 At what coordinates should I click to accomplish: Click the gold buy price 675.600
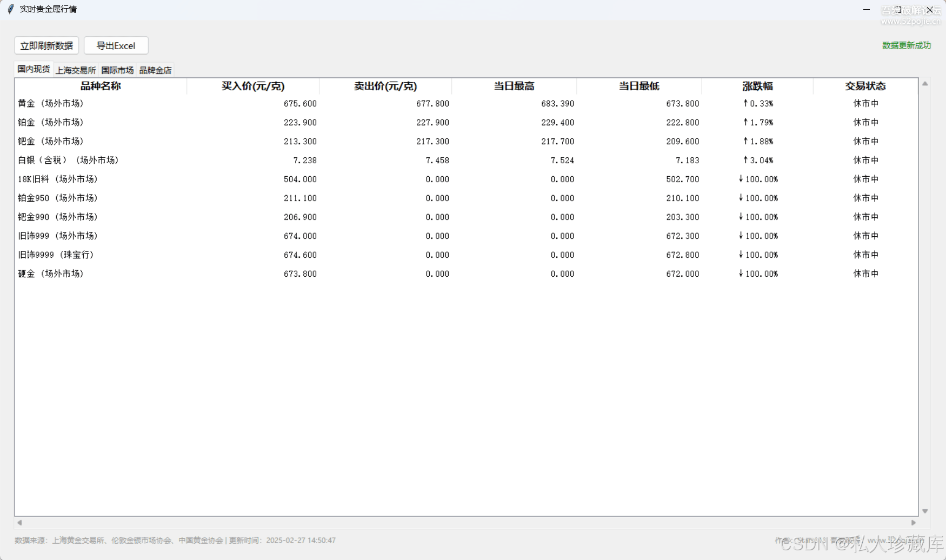pos(300,103)
